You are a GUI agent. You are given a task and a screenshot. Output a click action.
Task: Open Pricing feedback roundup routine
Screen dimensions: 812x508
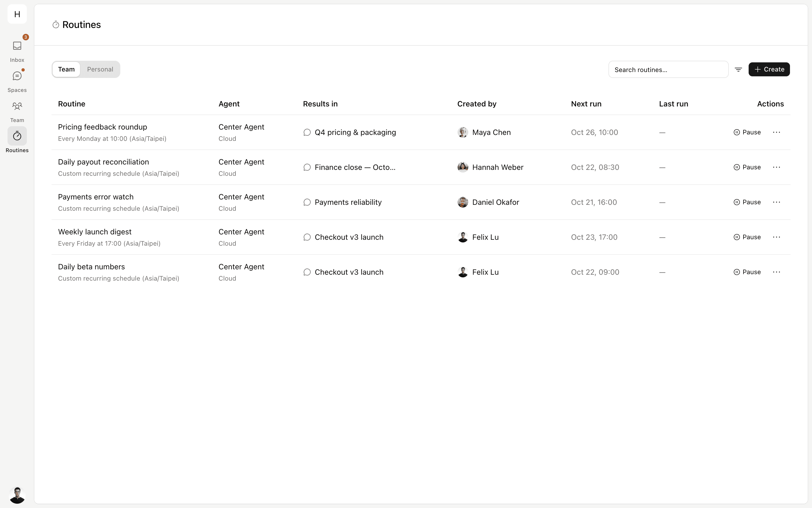click(x=103, y=127)
